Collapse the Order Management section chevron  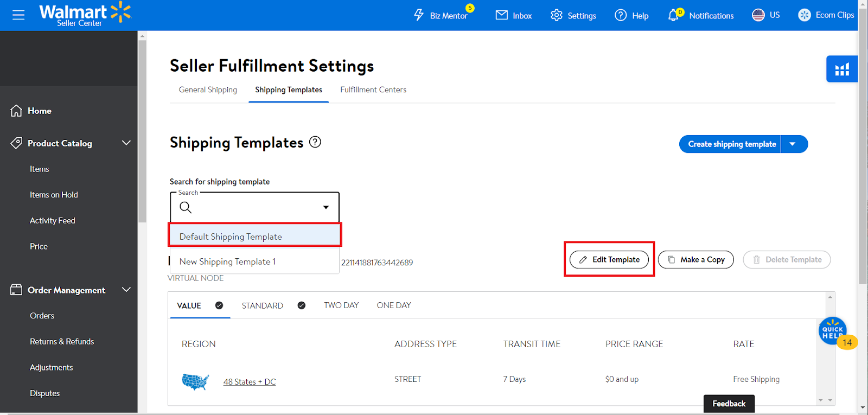point(126,290)
